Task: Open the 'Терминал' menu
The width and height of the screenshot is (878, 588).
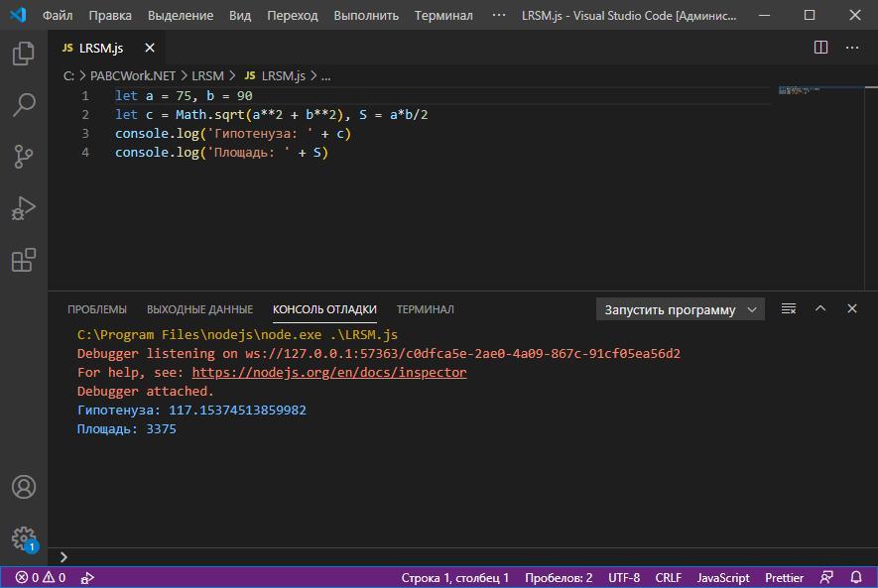Action: pyautogui.click(x=443, y=16)
